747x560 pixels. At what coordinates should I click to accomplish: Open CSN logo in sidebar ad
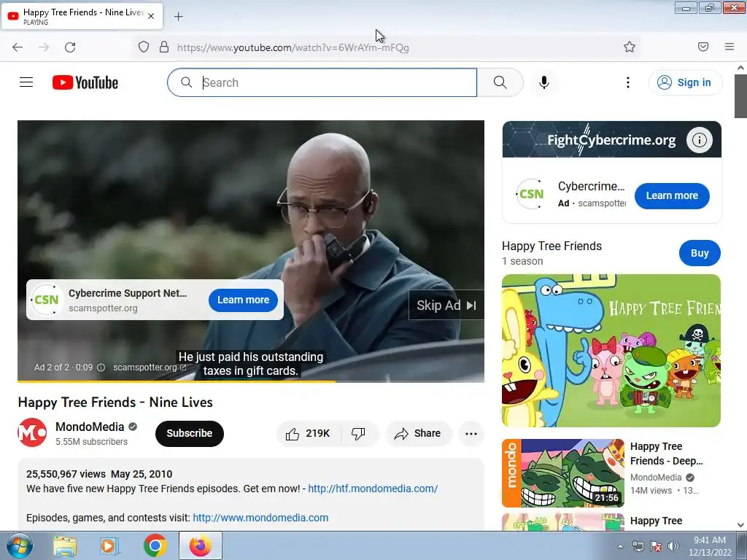pyautogui.click(x=531, y=194)
